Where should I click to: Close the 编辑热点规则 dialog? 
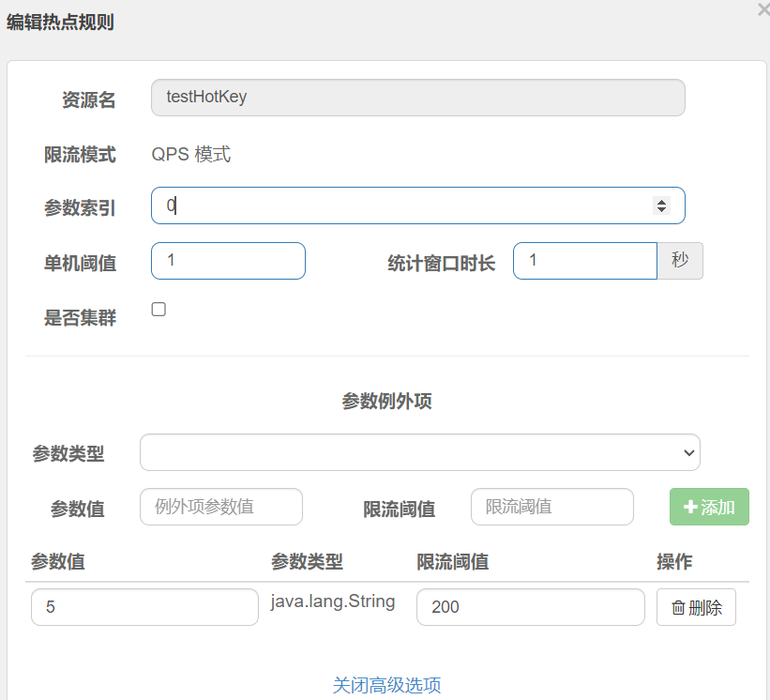pyautogui.click(x=763, y=9)
